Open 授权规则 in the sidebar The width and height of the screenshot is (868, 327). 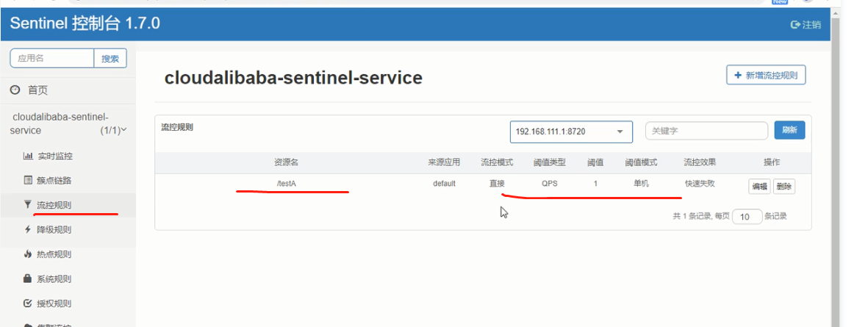(54, 303)
